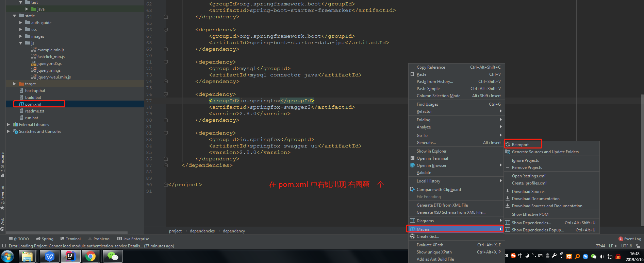This screenshot has width=644, height=263.
Task: Open the LF line separator dropdown
Action: (x=613, y=246)
